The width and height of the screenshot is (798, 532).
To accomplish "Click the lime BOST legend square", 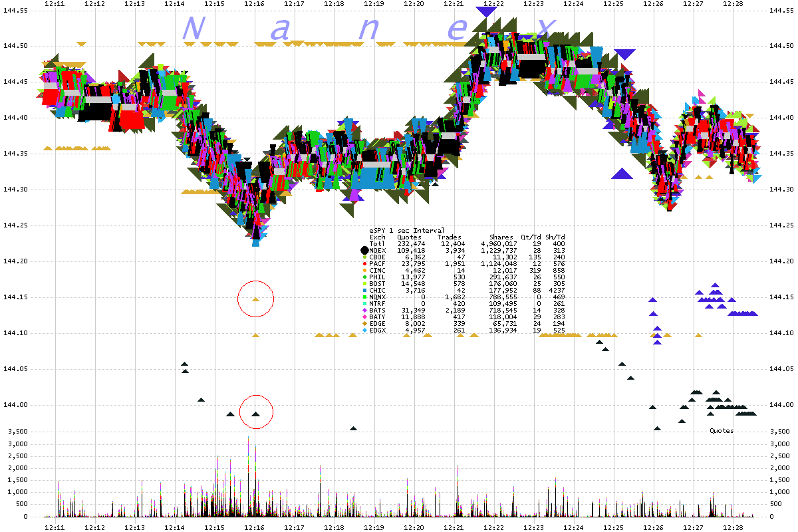I will [364, 283].
